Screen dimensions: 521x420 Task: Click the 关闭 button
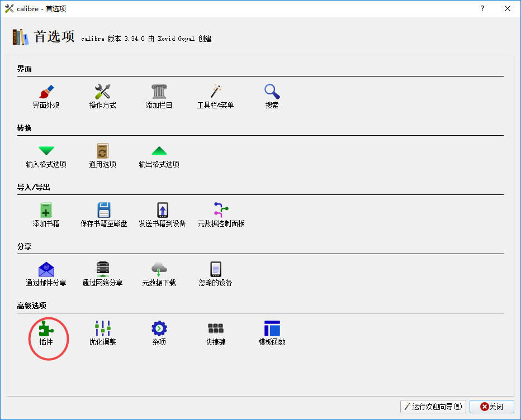tap(492, 407)
